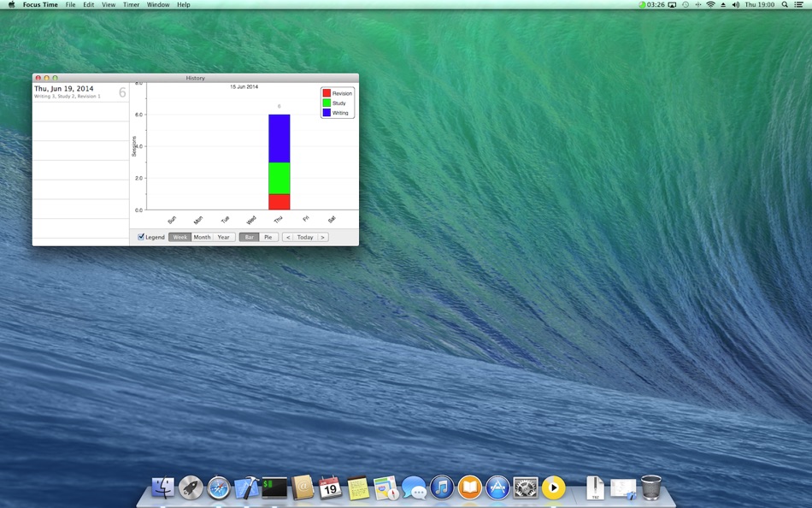Open the Time Machine menu bar icon

[x=685, y=4]
